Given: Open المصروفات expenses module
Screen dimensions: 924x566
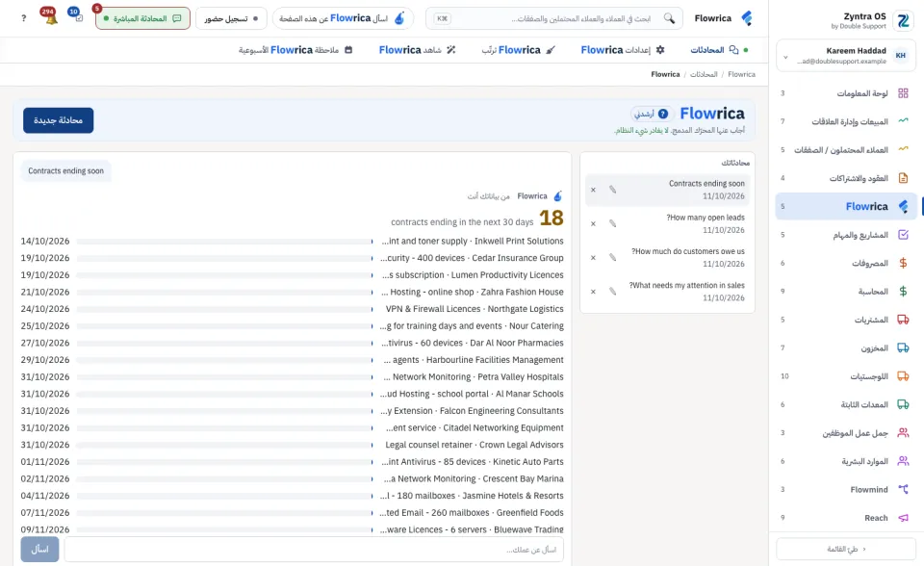Looking at the screenshot, I should click(846, 263).
